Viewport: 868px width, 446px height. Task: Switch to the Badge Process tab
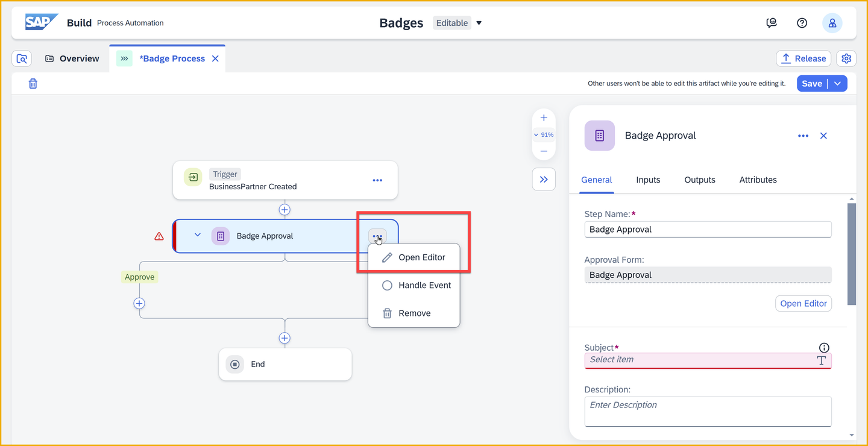[x=167, y=58]
